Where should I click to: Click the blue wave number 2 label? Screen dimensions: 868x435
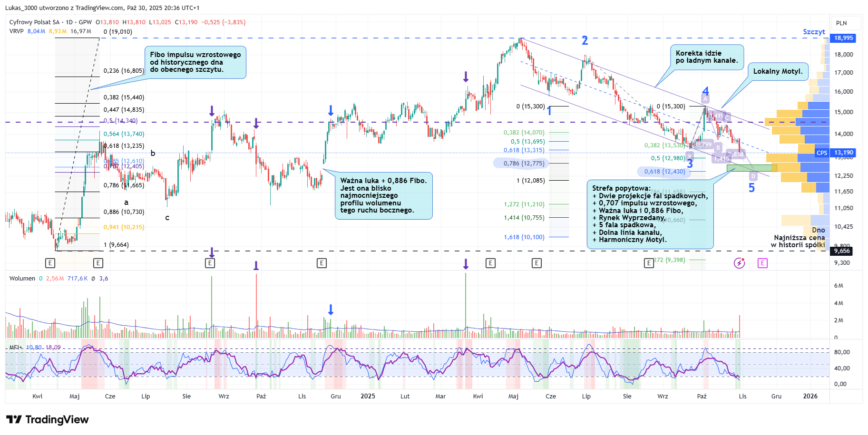coord(585,41)
